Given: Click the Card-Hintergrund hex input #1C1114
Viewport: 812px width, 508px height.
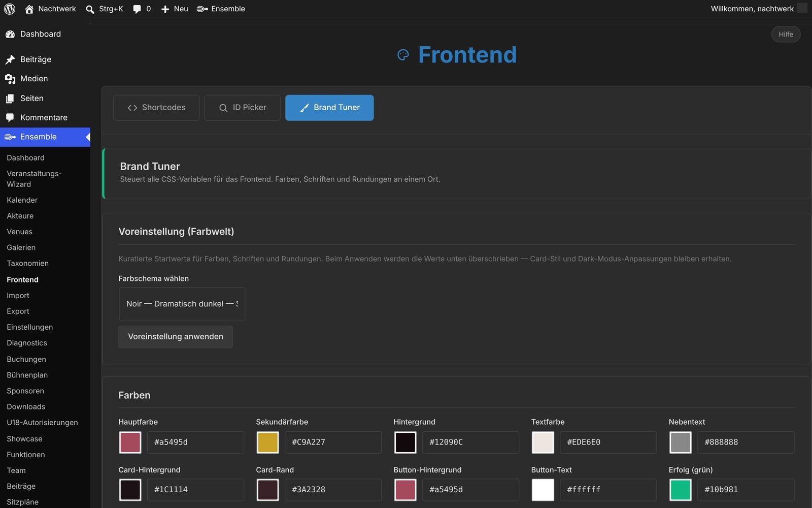Looking at the screenshot, I should coord(195,490).
